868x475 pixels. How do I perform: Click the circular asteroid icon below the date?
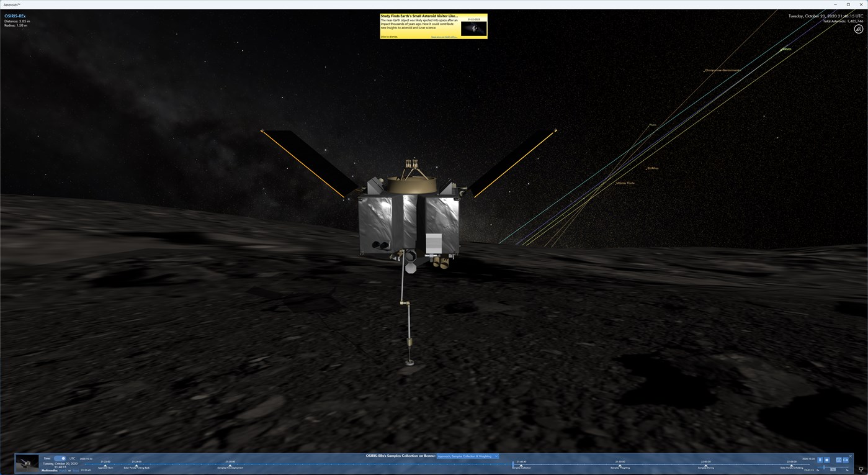pos(859,29)
